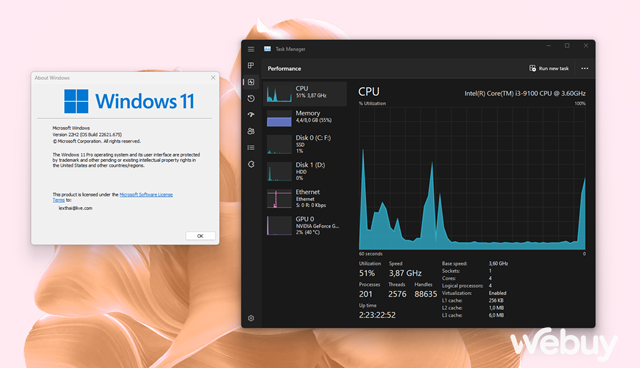Click OK in About Windows dialog
The image size is (640, 368).
[200, 236]
